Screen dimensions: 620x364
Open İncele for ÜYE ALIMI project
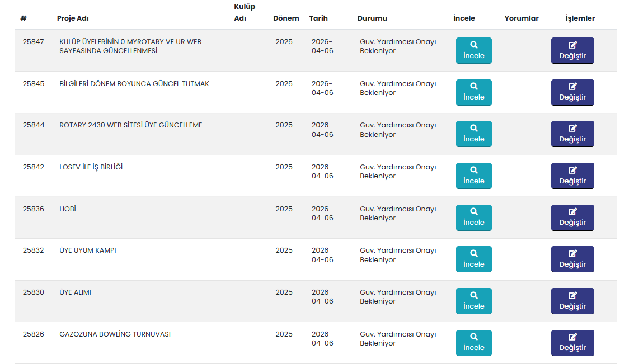click(x=473, y=301)
